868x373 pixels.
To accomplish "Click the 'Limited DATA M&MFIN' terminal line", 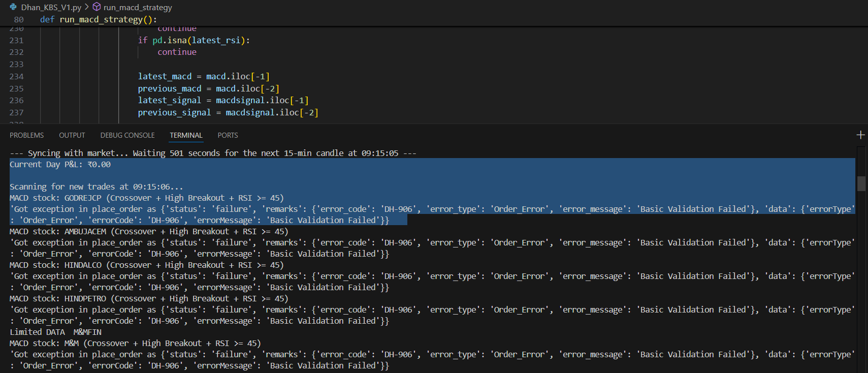I will (55, 332).
